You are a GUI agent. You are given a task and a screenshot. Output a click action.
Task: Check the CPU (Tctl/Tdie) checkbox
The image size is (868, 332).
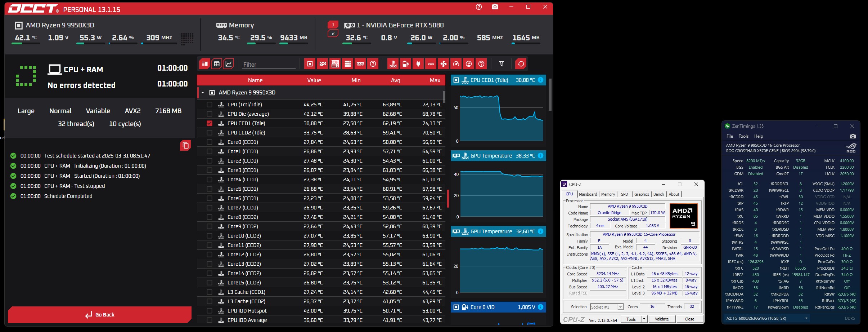coord(210,105)
